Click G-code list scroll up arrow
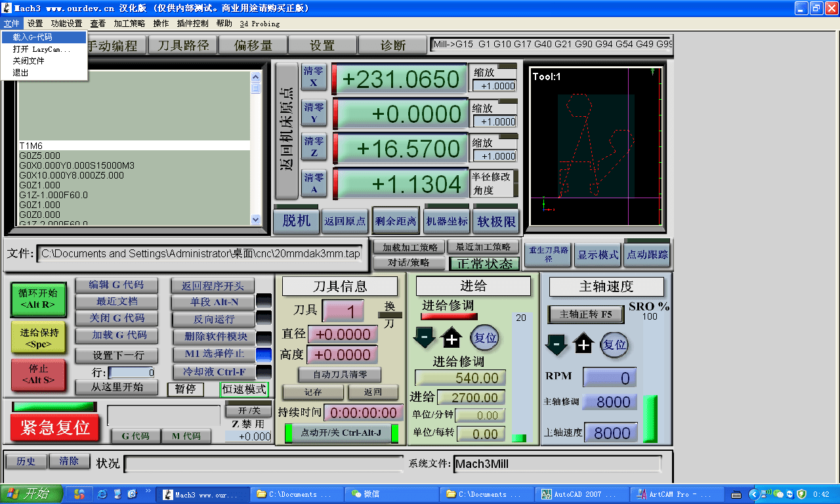 (x=255, y=77)
